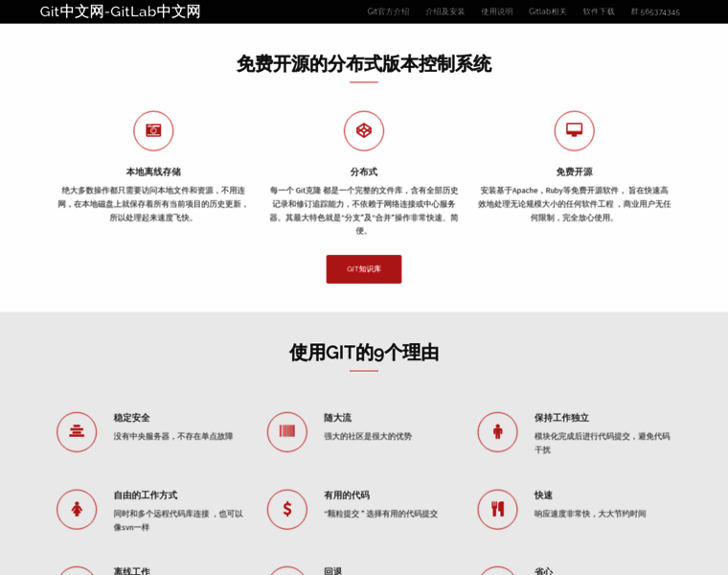The height and width of the screenshot is (575, 728).
Task: Click the barcode icon beside 随大流
Action: click(x=287, y=432)
